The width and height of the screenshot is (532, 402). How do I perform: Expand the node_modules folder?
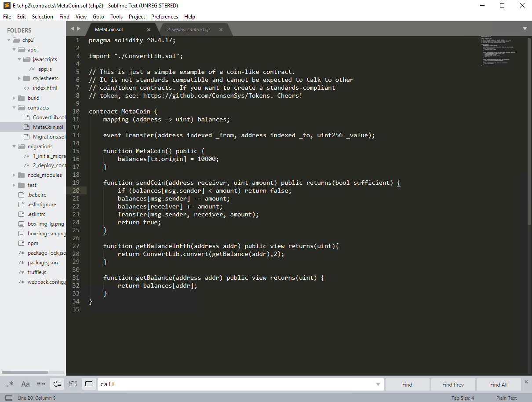coord(14,175)
